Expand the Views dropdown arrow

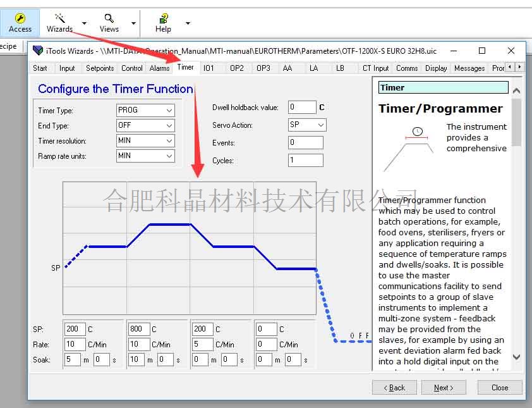(x=133, y=23)
